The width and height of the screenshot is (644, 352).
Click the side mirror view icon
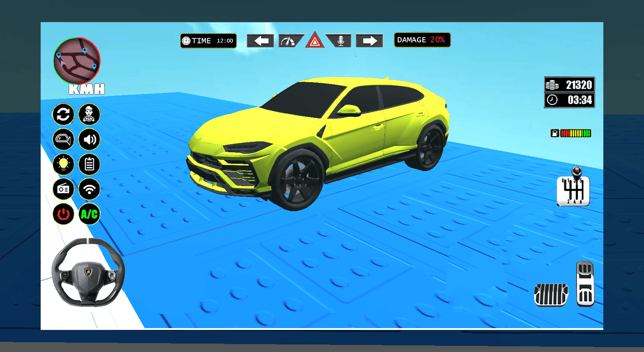[63, 140]
